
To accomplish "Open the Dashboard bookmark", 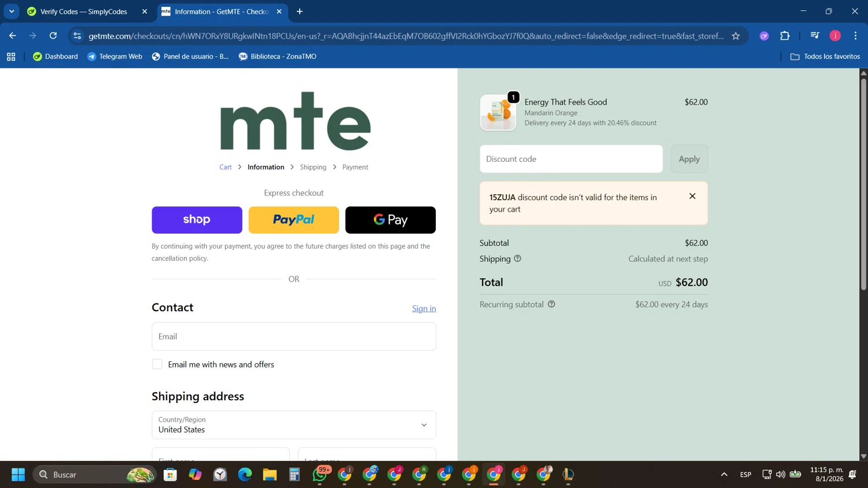I will coord(56,57).
